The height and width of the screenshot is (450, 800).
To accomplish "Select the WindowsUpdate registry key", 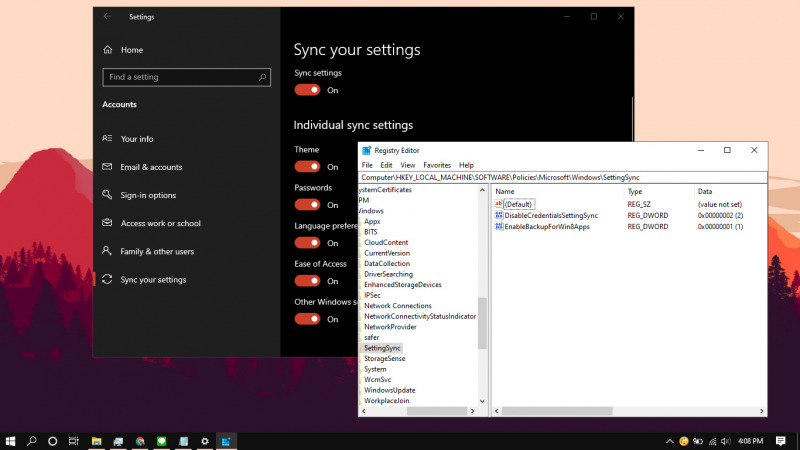I will 389,390.
